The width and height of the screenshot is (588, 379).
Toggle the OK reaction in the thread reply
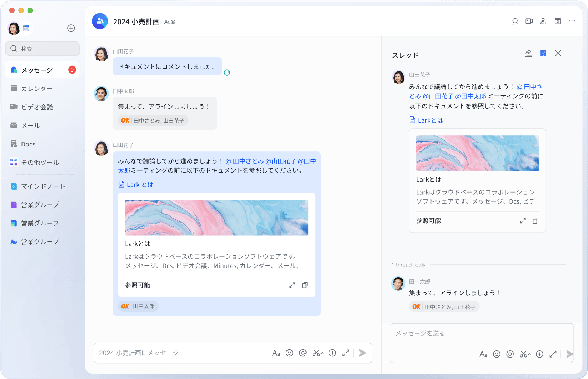[444, 306]
